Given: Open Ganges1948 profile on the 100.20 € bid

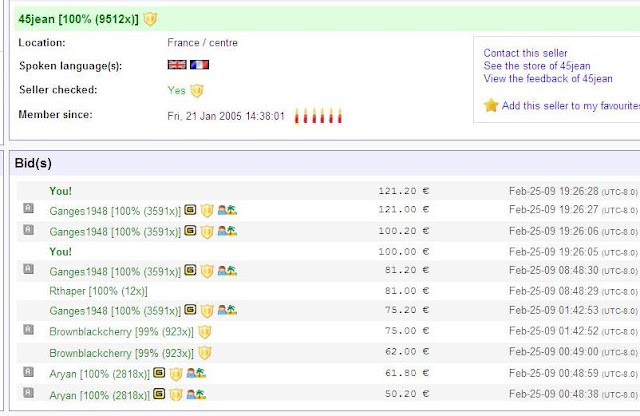Looking at the screenshot, I should pos(115,232).
